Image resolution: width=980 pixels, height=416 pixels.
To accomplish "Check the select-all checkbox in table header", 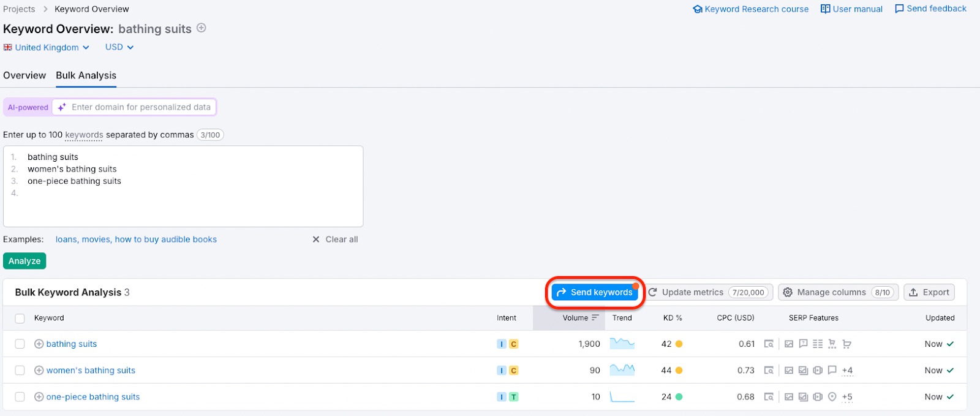I will (20, 319).
